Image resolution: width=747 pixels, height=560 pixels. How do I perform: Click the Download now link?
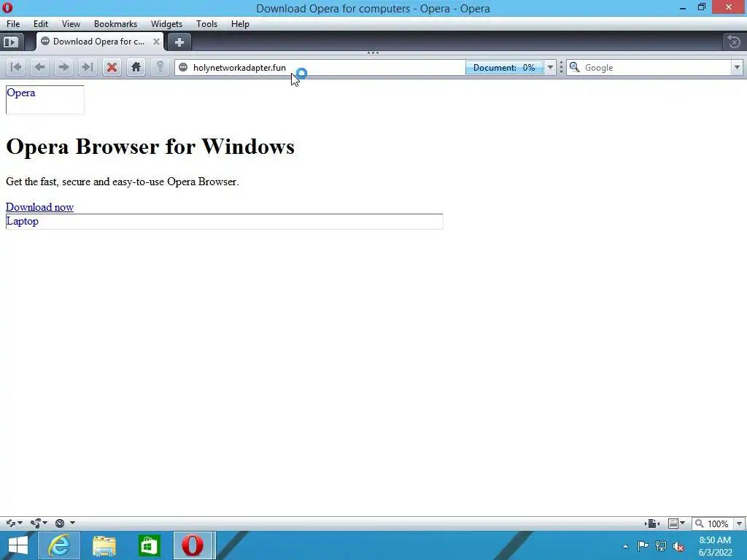pos(39,206)
